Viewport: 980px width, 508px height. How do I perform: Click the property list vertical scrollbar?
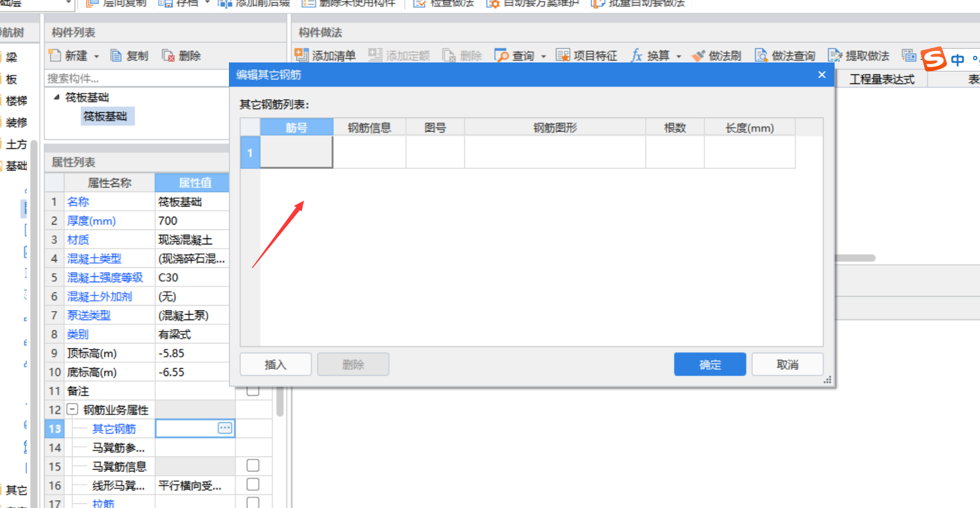pyautogui.click(x=279, y=402)
